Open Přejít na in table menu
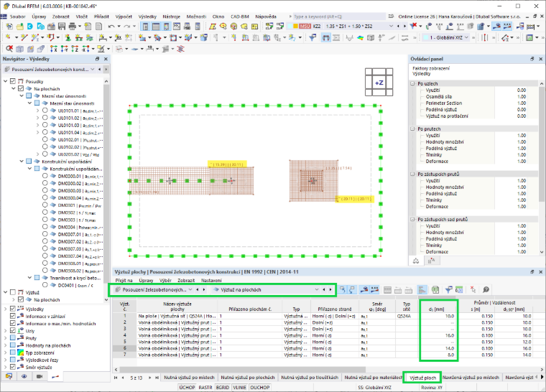The image size is (546, 392). [x=124, y=280]
